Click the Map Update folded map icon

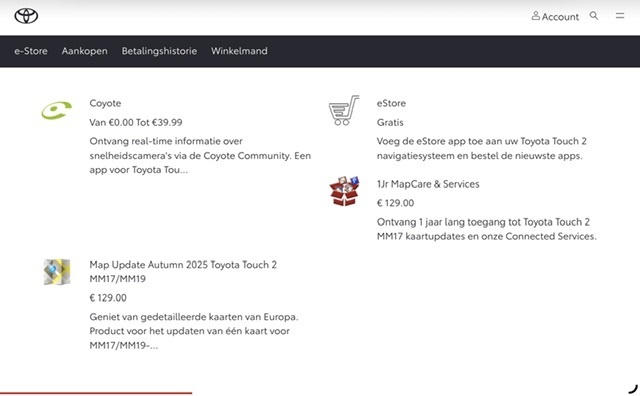(x=57, y=272)
